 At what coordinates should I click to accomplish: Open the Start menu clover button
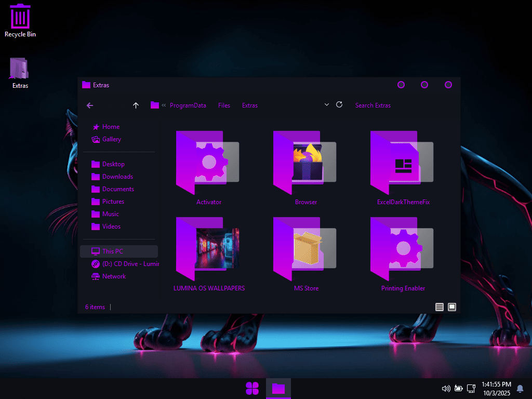(252, 389)
